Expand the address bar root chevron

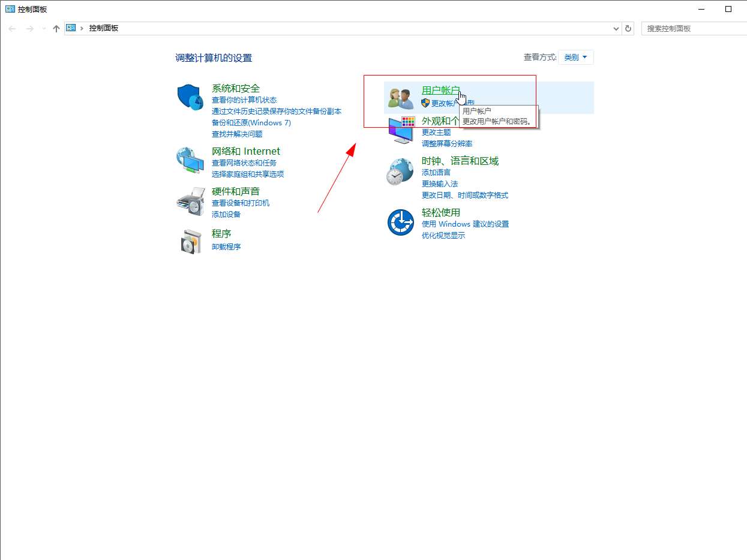click(82, 28)
